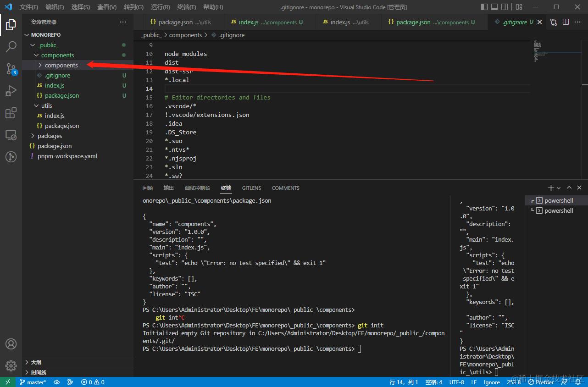The image size is (588, 387).
Task: Expand the packages folder
Action: click(x=50, y=136)
